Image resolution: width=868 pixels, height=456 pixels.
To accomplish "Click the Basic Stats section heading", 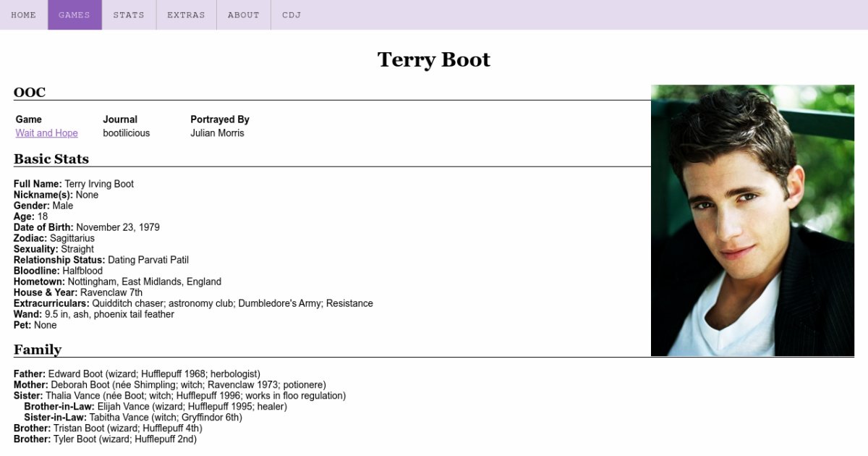I will [51, 159].
